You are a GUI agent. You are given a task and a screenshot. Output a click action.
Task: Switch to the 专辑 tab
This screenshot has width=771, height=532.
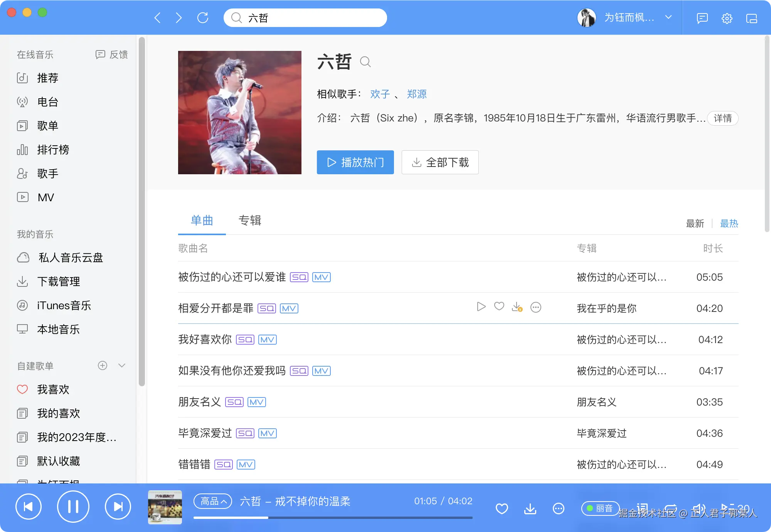(x=250, y=221)
